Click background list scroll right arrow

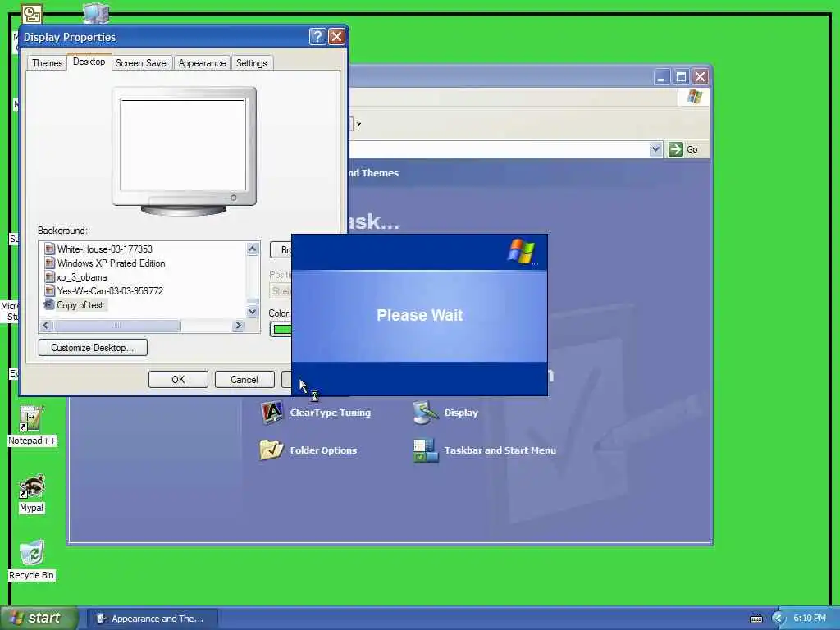239,325
